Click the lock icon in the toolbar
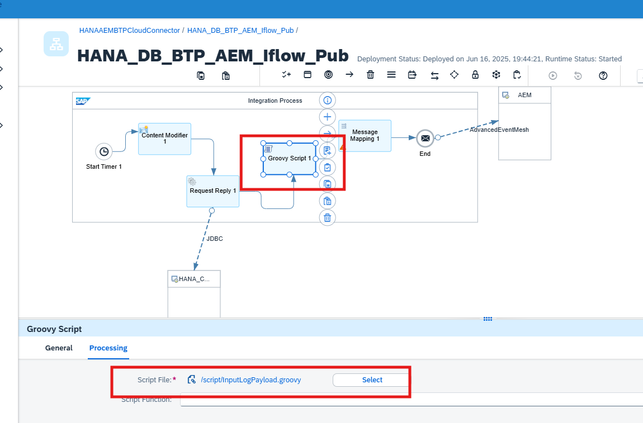 [475, 75]
